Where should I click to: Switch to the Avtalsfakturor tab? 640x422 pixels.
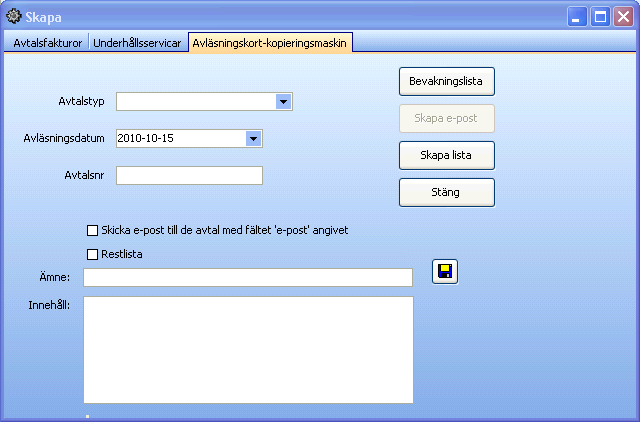47,44
